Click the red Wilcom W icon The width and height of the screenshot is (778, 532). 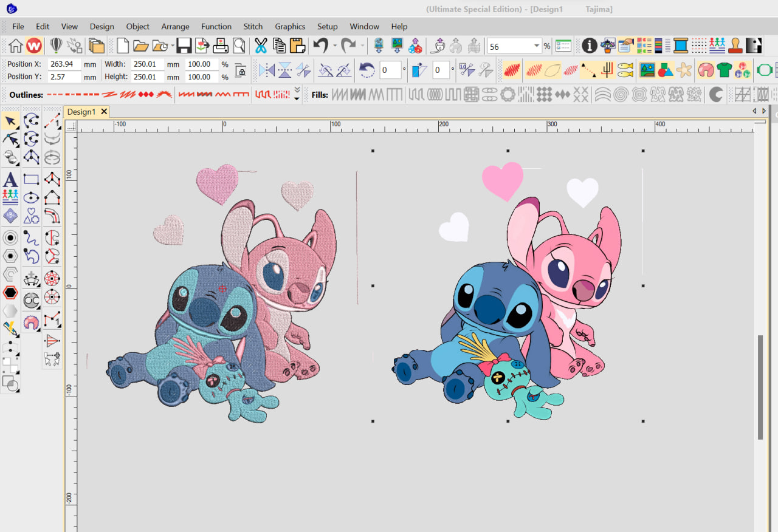coord(34,46)
